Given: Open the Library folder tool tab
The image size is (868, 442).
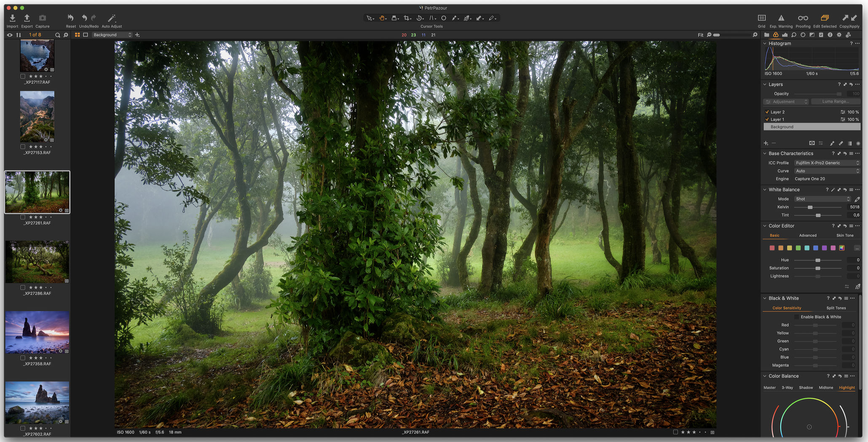Looking at the screenshot, I should point(766,35).
